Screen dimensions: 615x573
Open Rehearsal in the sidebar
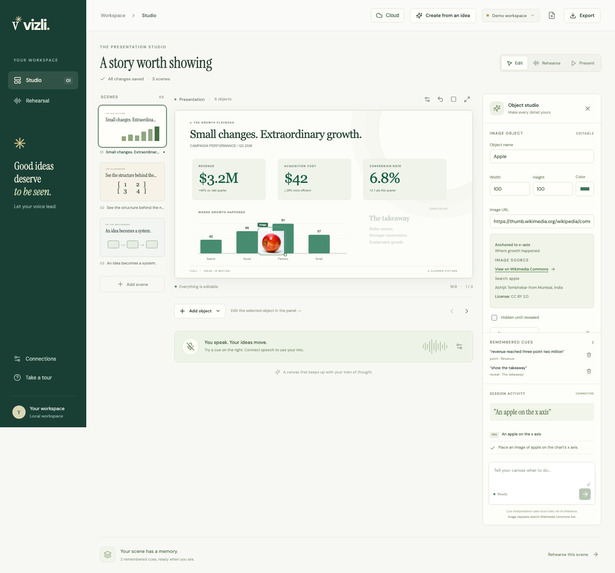pos(43,101)
